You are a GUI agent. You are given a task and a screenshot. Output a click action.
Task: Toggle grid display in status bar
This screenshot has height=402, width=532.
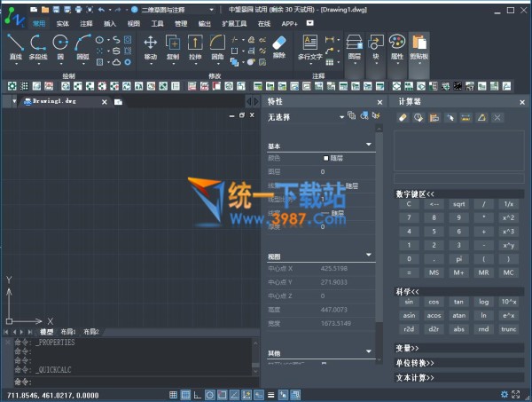[x=185, y=395]
